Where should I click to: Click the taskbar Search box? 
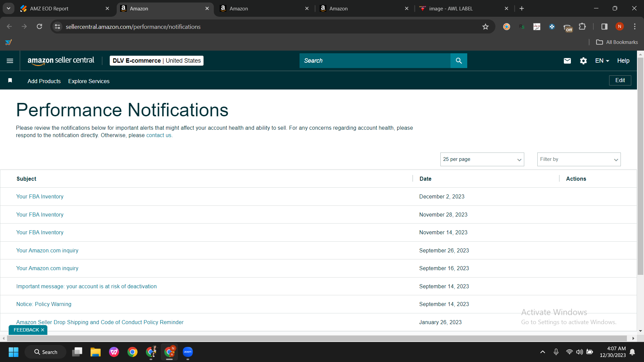click(x=46, y=352)
